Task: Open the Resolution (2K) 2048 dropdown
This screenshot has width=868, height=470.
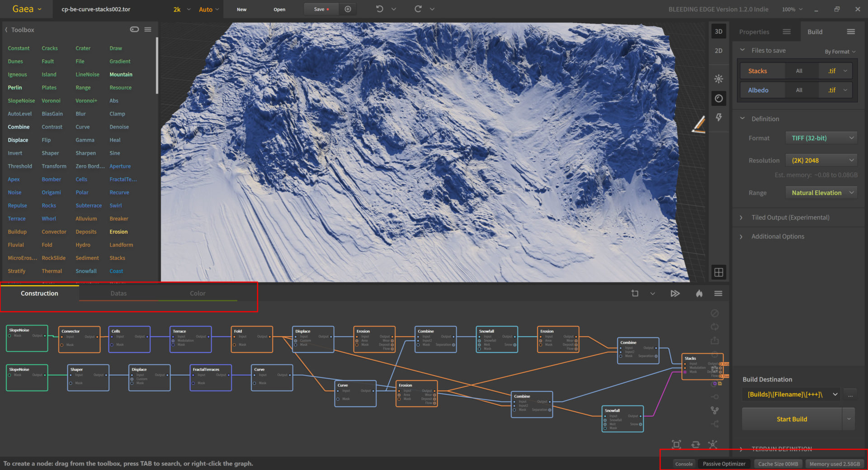Action: (821, 160)
